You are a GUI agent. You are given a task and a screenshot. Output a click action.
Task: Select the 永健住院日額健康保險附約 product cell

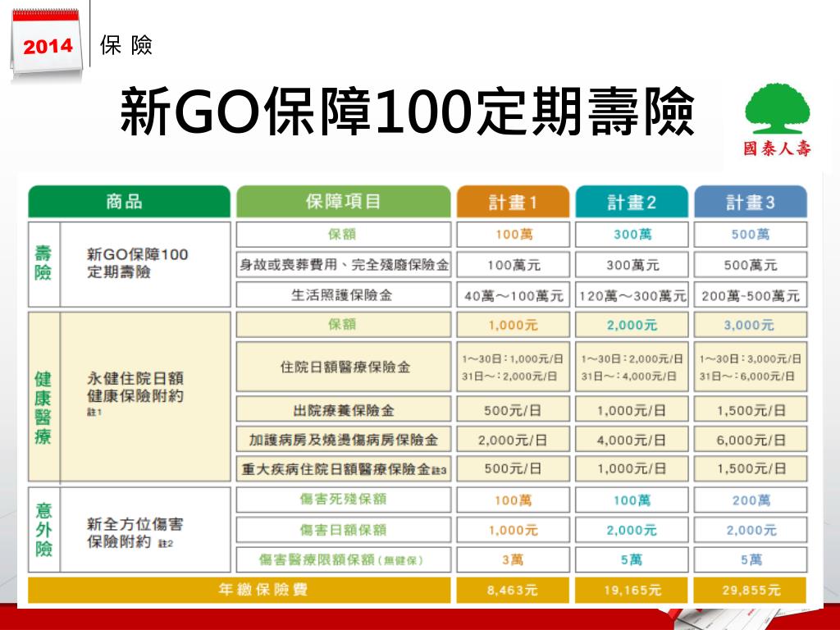click(x=145, y=397)
